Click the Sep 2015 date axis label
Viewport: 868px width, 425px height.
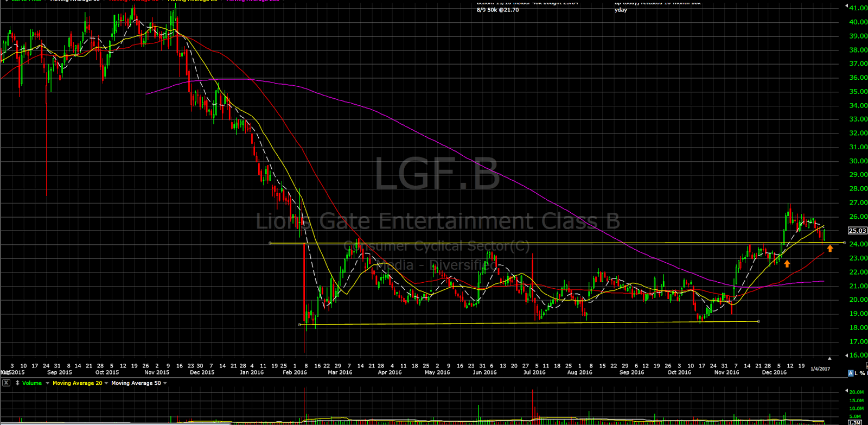[x=60, y=372]
